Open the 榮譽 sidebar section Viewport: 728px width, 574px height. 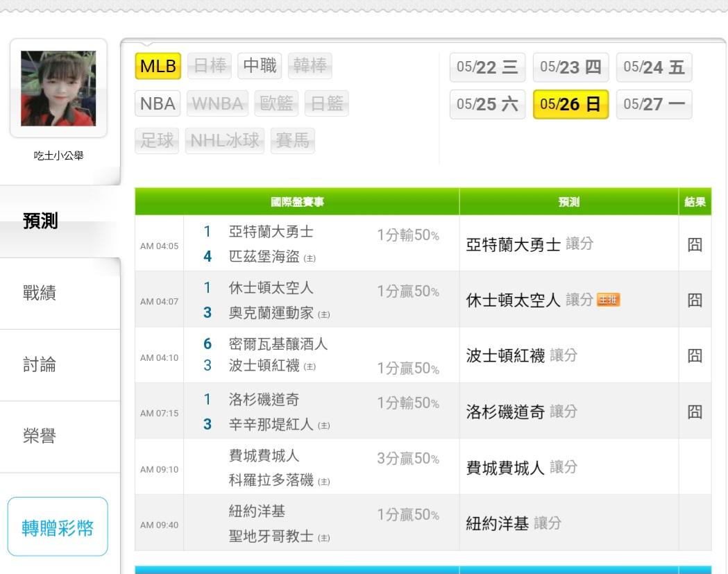point(60,437)
